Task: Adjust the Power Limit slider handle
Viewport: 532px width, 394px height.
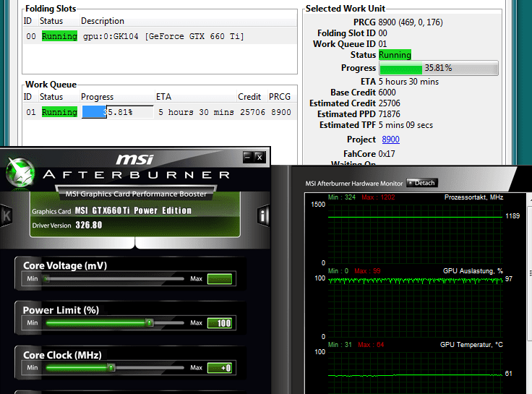Action: 150,322
